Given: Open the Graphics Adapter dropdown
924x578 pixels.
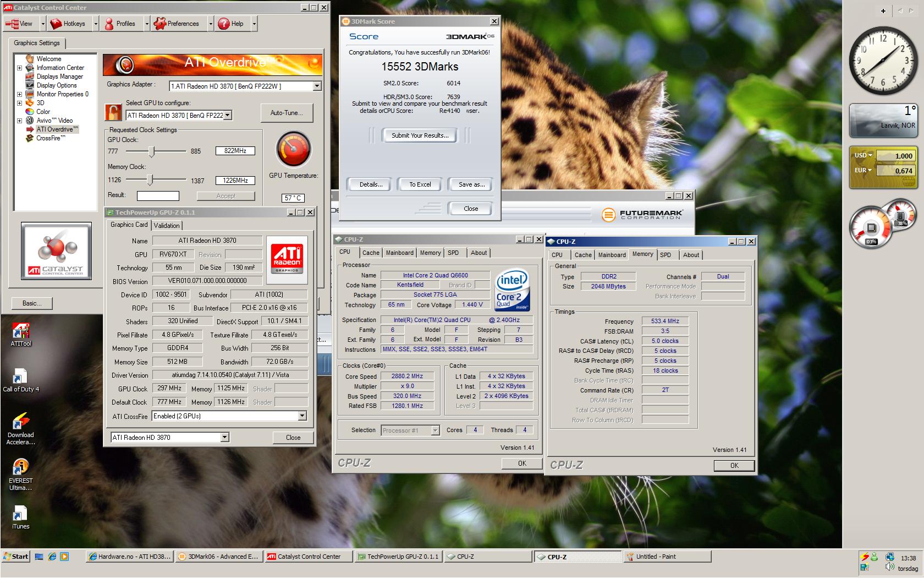Looking at the screenshot, I should tap(317, 86).
